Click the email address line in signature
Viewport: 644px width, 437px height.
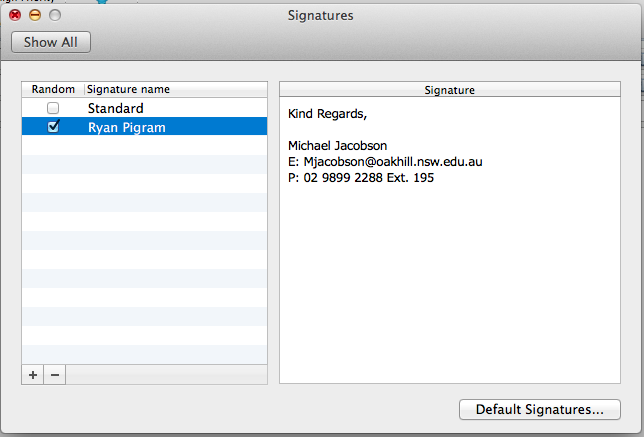tap(385, 161)
